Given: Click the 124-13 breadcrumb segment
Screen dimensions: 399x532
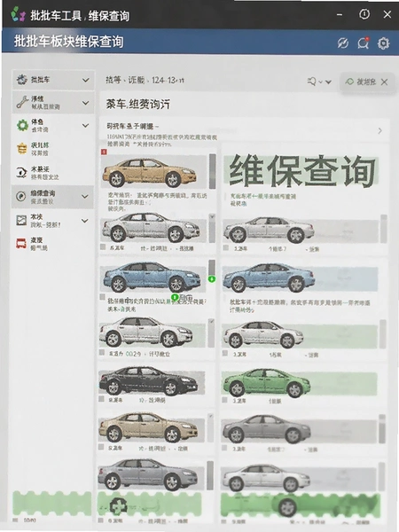Looking at the screenshot, I should coord(168,81).
